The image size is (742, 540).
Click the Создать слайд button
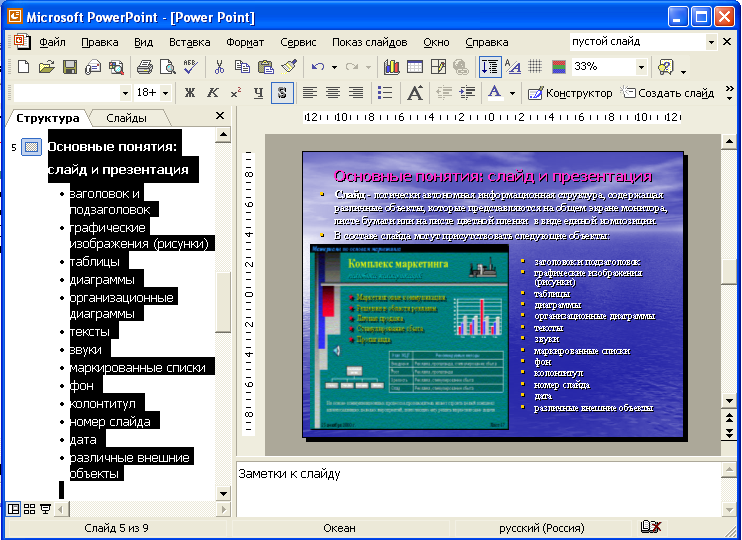(668, 93)
